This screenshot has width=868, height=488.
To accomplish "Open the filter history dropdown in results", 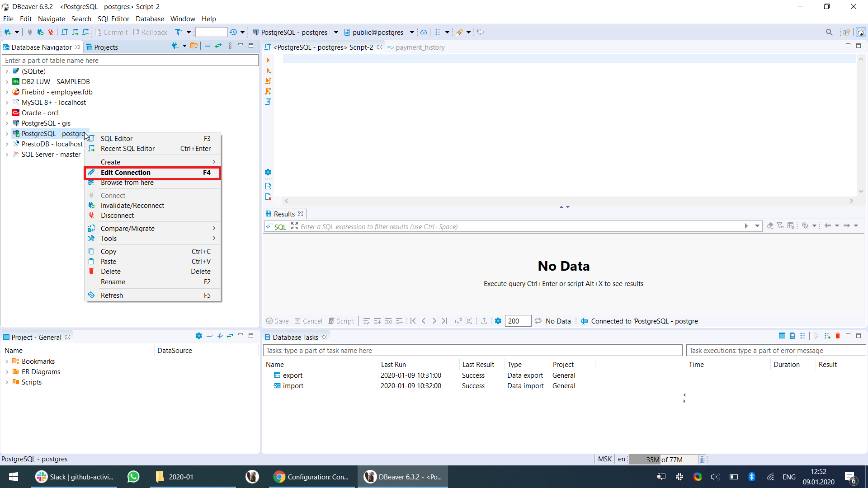I will pyautogui.click(x=757, y=226).
